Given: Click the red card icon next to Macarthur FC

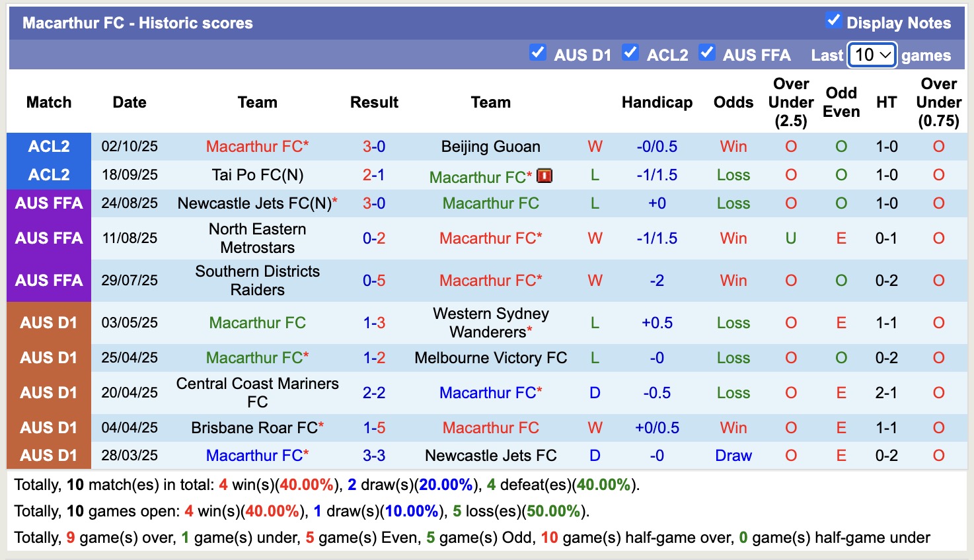Looking at the screenshot, I should pyautogui.click(x=544, y=176).
